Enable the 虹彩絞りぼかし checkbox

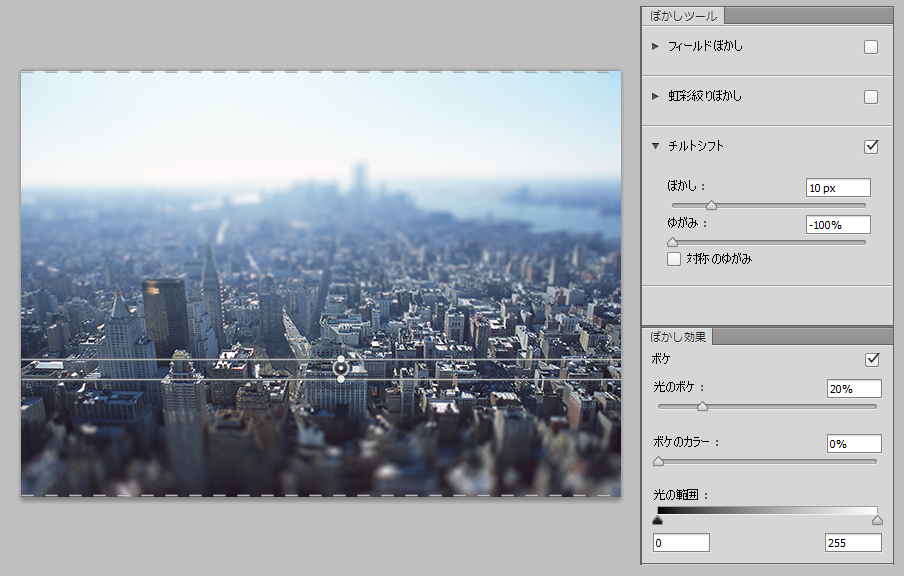pos(871,97)
